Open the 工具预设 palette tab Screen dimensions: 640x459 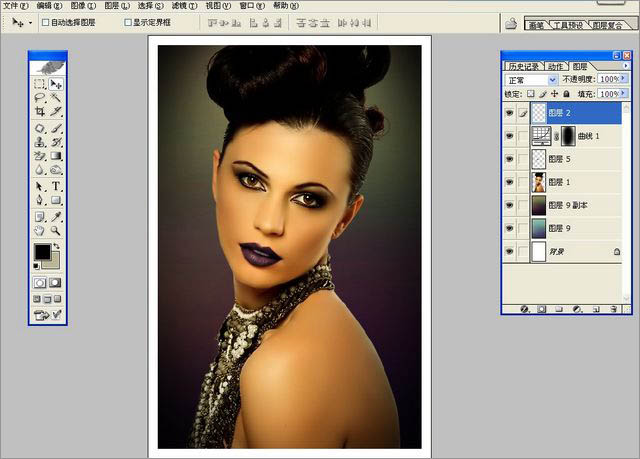click(568, 25)
